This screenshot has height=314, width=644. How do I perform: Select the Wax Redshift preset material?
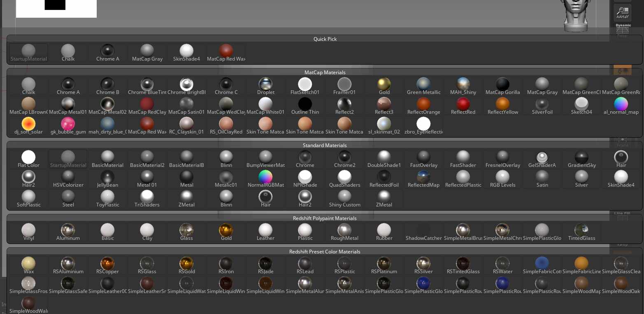tap(28, 265)
